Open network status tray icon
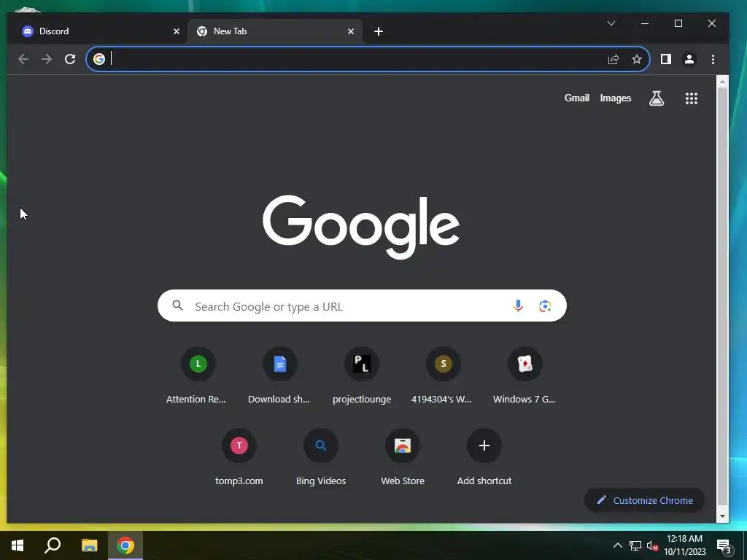The image size is (747, 560). pos(635,545)
